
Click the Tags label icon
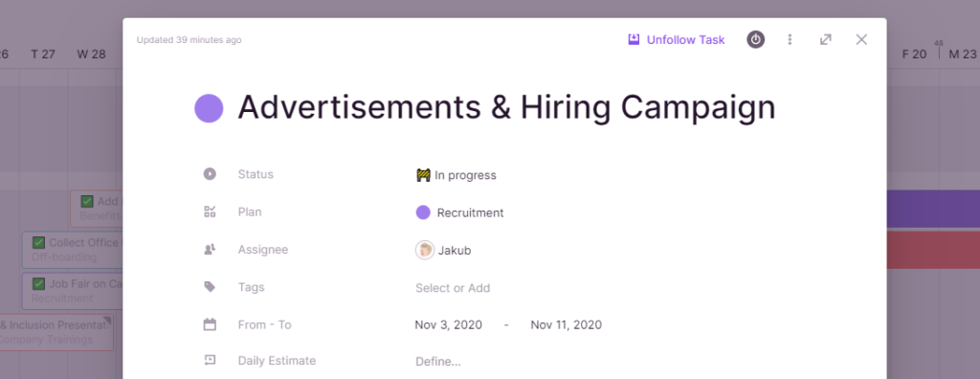(x=210, y=287)
